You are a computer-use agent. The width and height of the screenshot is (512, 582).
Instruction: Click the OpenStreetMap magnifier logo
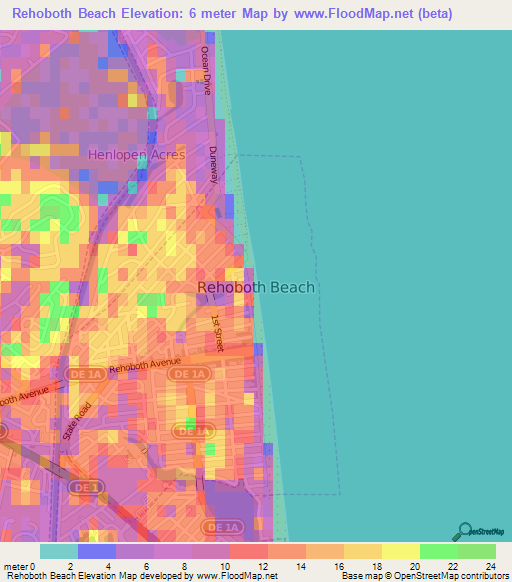click(x=478, y=532)
